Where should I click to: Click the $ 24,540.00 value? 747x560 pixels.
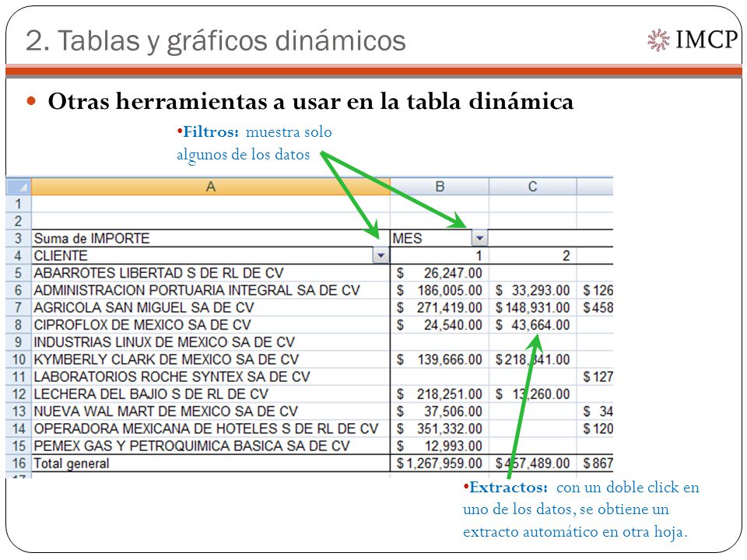coord(440,325)
